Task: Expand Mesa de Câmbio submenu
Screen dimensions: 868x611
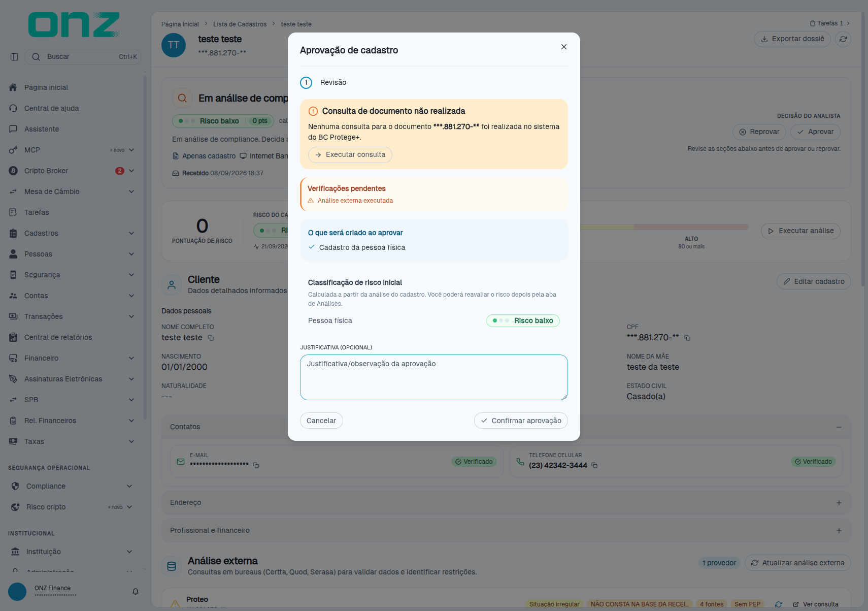Action: click(x=131, y=191)
